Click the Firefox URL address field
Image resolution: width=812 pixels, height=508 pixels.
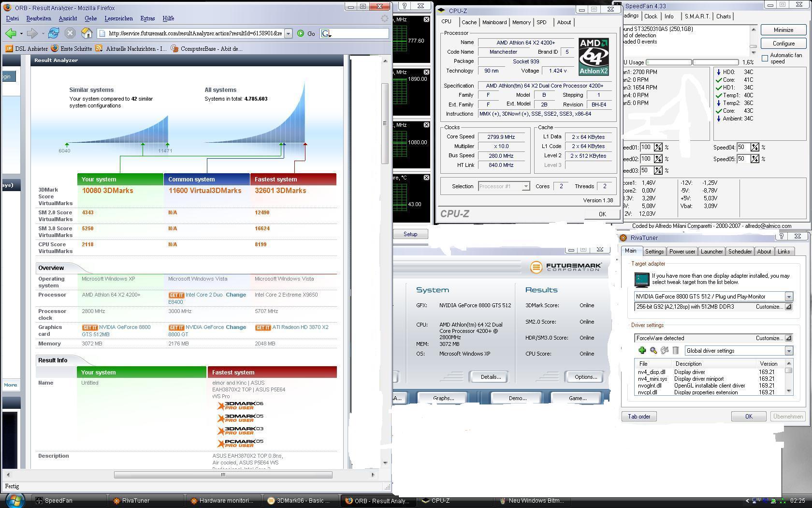pyautogui.click(x=191, y=33)
